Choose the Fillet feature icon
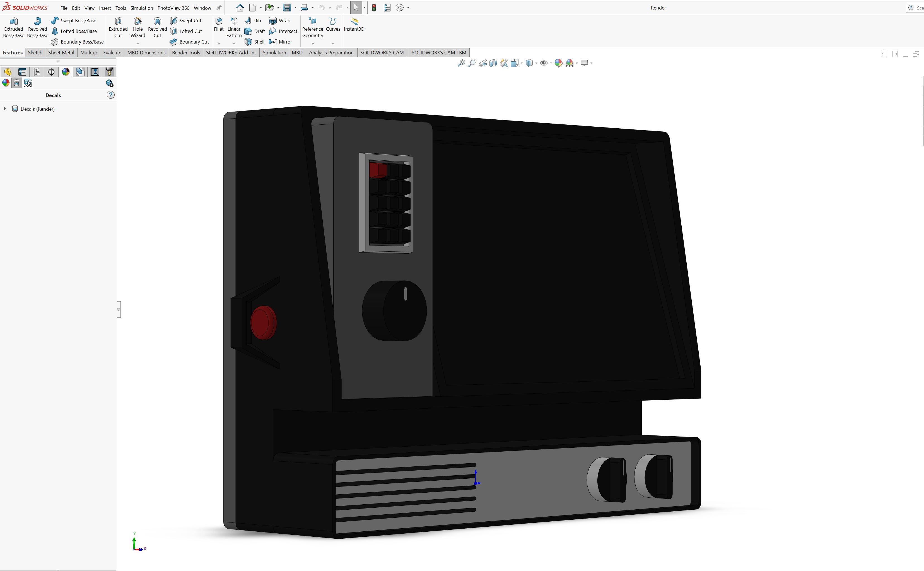924x571 pixels. [219, 24]
